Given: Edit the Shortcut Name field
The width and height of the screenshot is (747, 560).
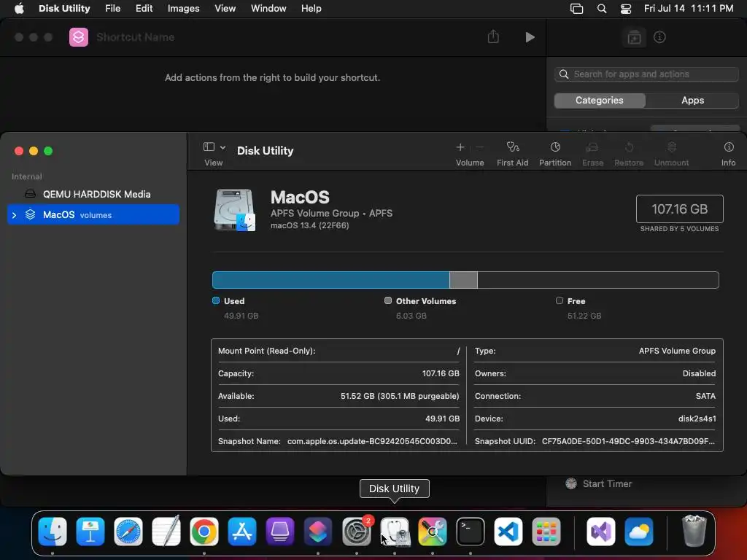Looking at the screenshot, I should 135,37.
